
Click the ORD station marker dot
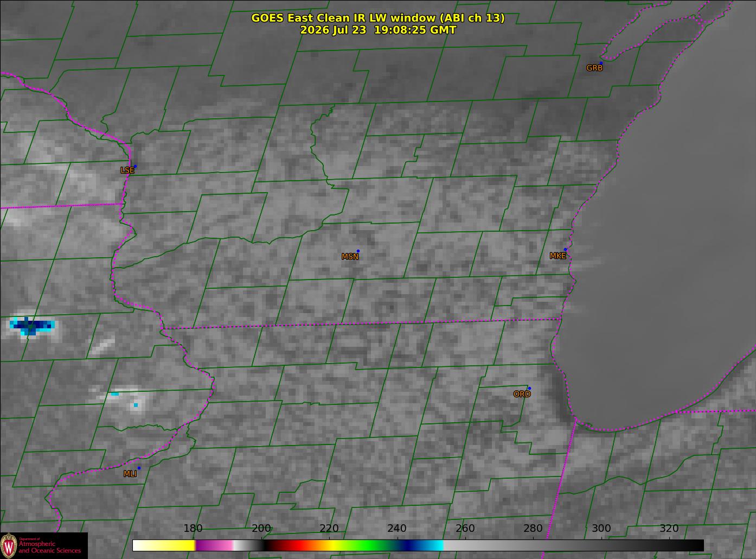coord(529,388)
